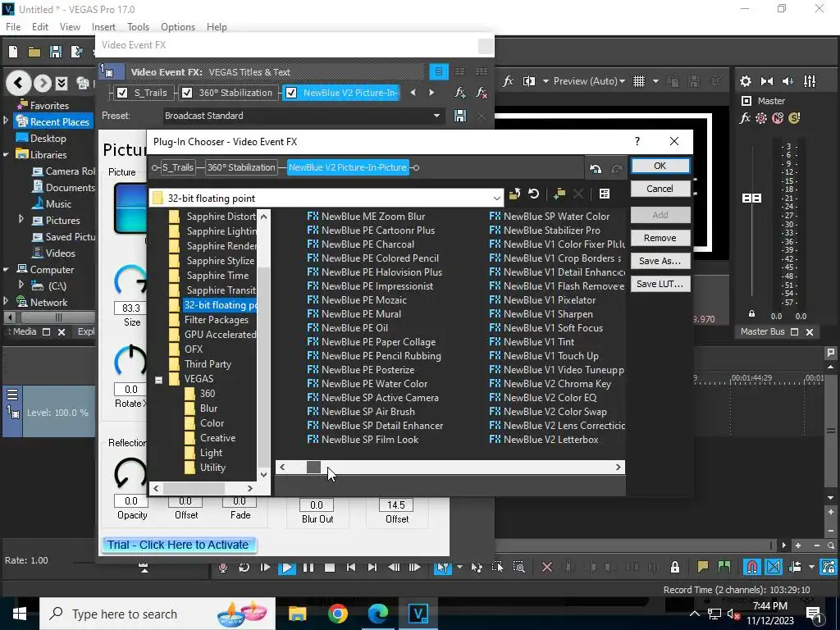The height and width of the screenshot is (630, 840).
Task: Open Chrome from the taskbar
Action: [337, 614]
